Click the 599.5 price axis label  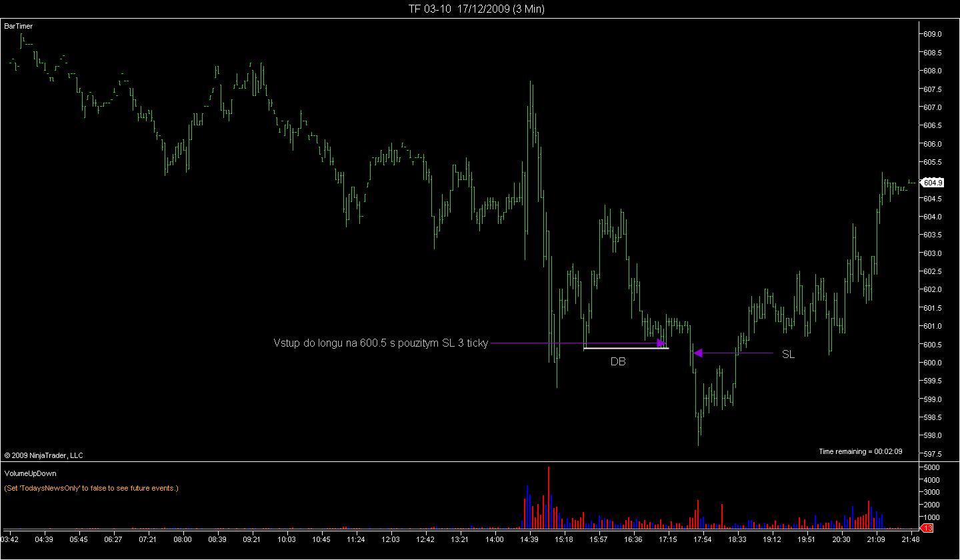click(932, 381)
